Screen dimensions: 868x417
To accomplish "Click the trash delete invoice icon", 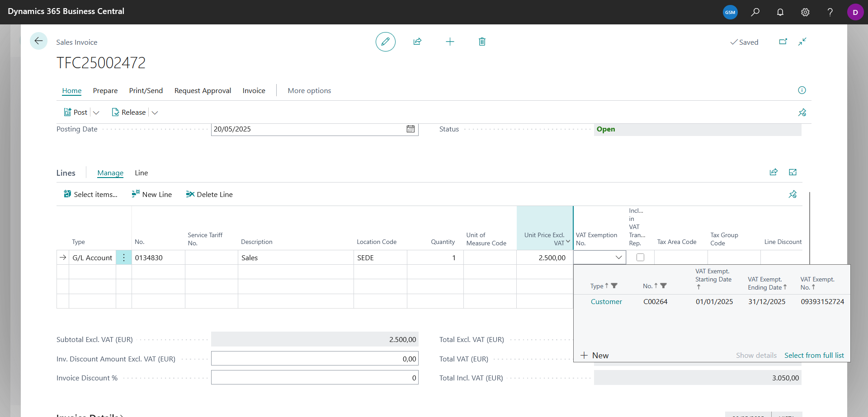I will [x=482, y=42].
